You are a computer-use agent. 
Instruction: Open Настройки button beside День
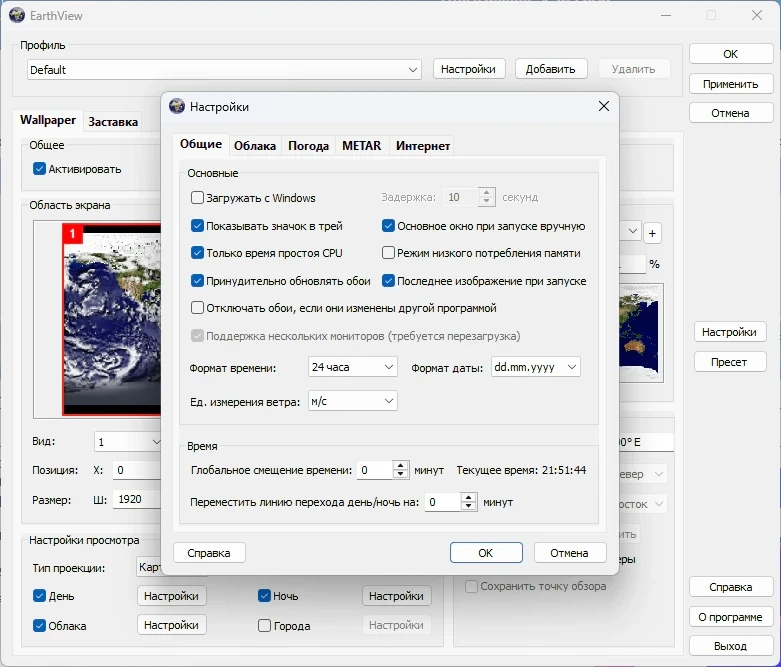point(172,596)
